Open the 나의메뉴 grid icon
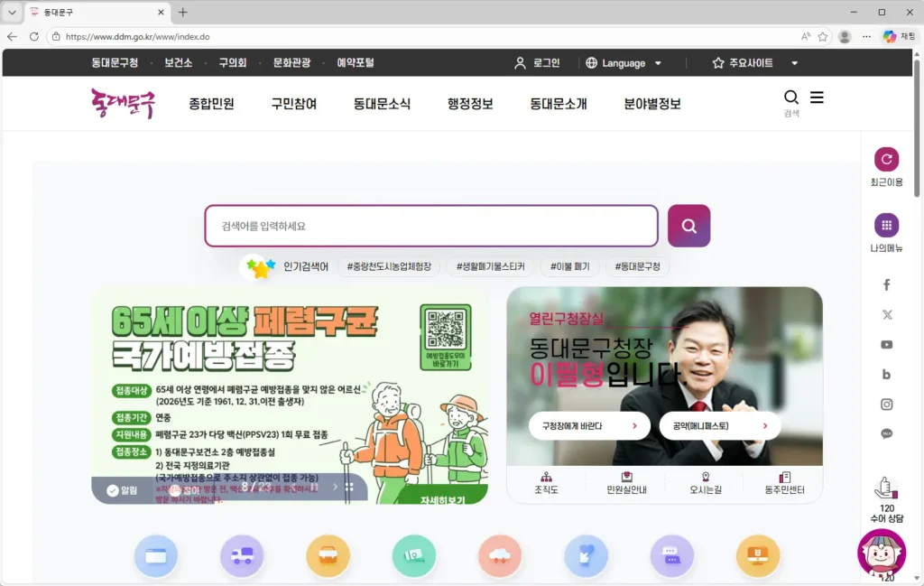 [x=886, y=225]
